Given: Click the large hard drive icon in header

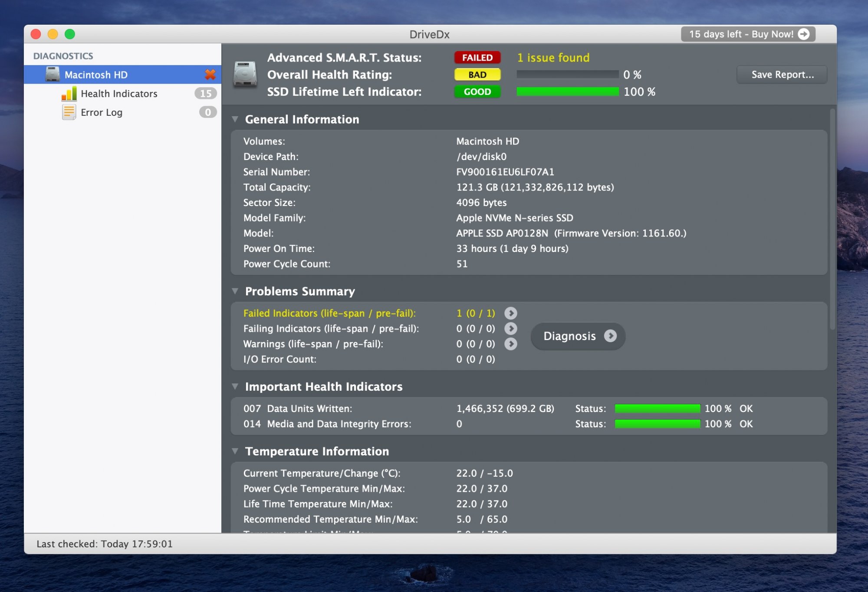Looking at the screenshot, I should [245, 75].
